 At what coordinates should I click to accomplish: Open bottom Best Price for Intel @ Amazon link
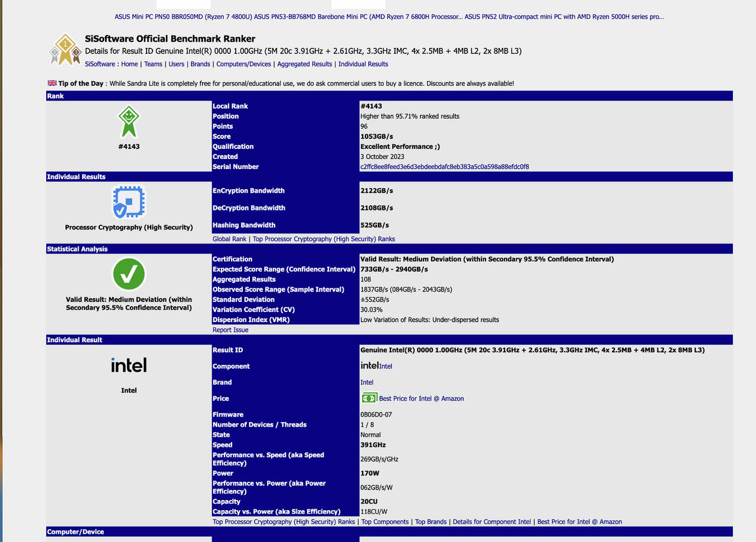[x=579, y=522]
